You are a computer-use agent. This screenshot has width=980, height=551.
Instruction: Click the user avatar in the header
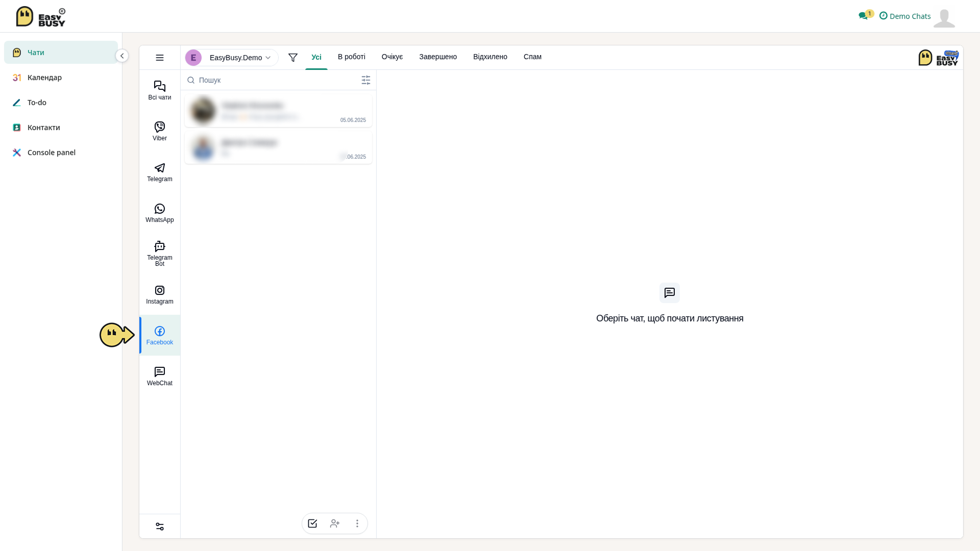point(944,18)
